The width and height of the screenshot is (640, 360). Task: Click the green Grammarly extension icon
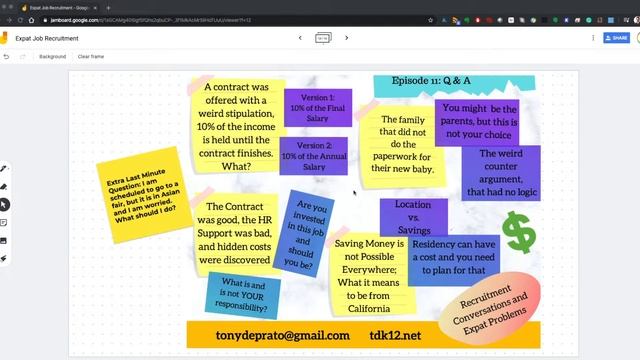[589, 20]
